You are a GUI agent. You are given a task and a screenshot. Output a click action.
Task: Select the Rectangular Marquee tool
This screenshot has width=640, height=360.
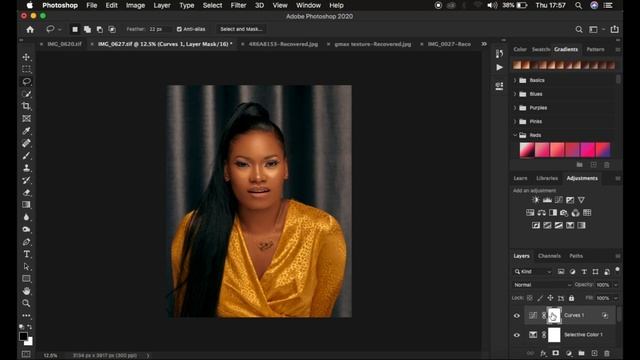(x=27, y=69)
